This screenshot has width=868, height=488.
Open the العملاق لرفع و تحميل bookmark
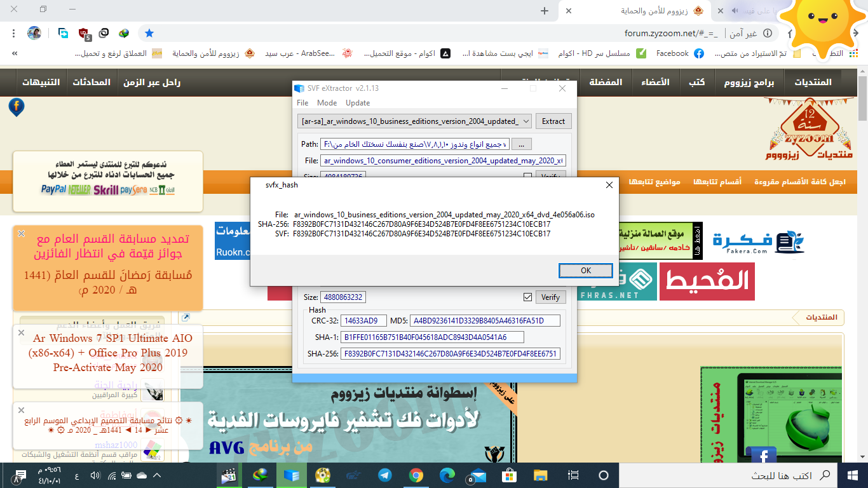tap(118, 53)
